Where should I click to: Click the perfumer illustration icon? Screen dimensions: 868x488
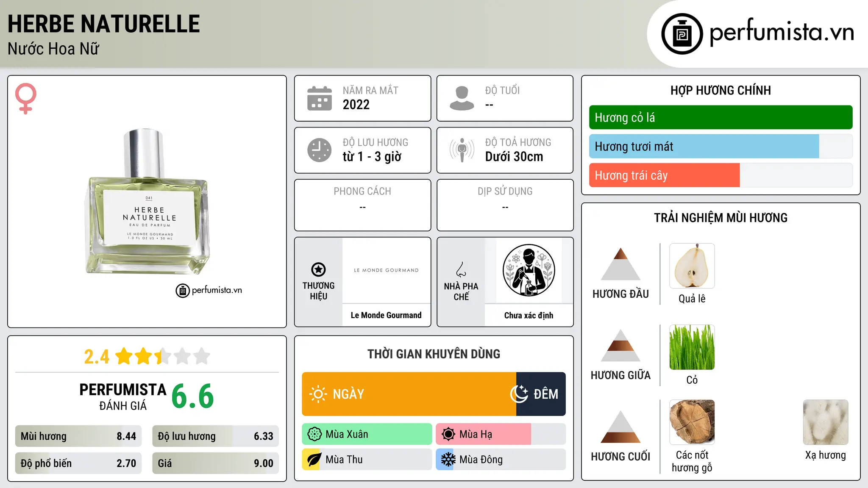click(529, 270)
